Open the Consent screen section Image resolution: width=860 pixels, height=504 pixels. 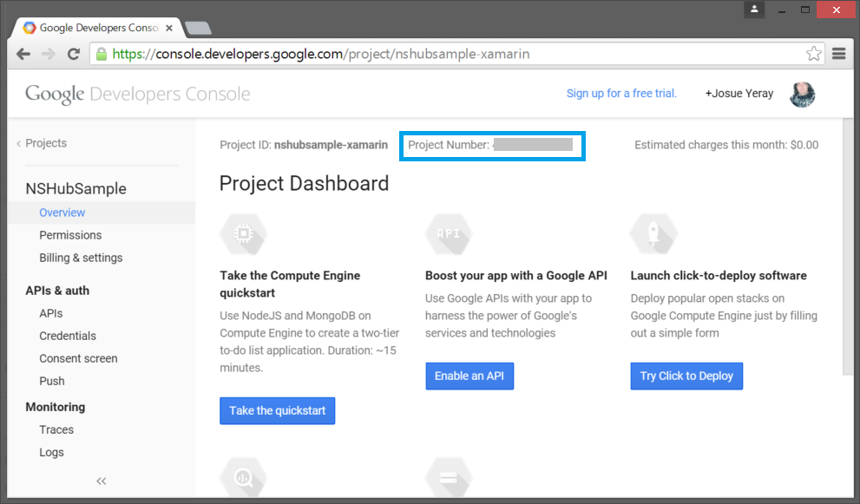pos(78,358)
